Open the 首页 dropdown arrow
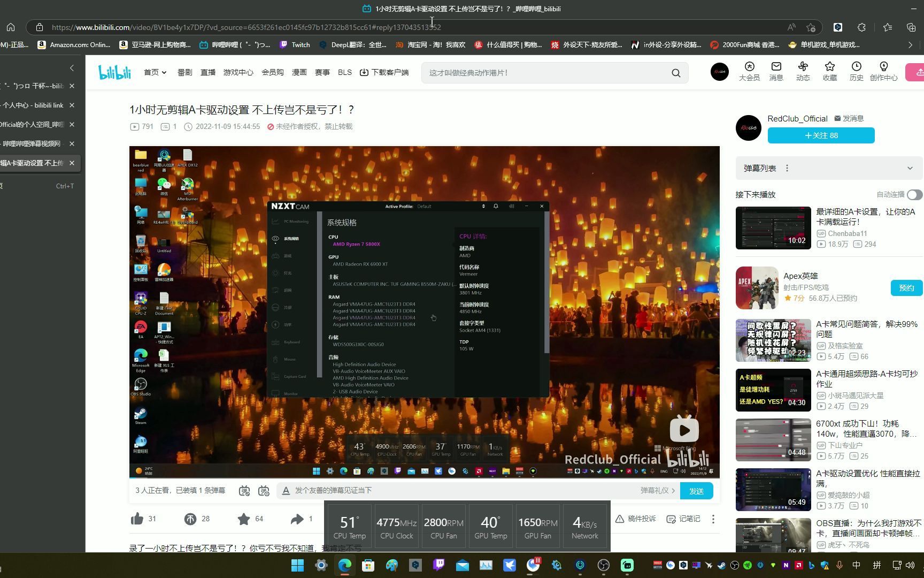924x578 pixels. pos(164,72)
